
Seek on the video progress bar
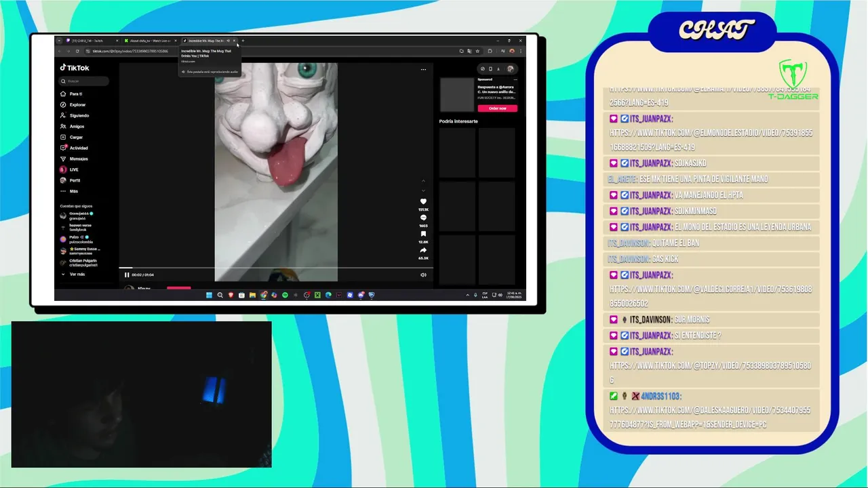pos(276,268)
